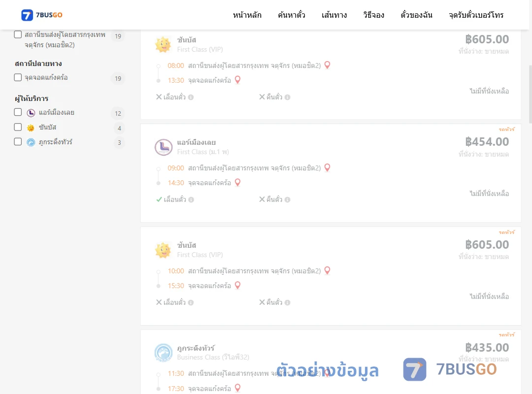This screenshot has width=532, height=394.
Task: Open the เส้นทาง menu item
Action: [334, 15]
